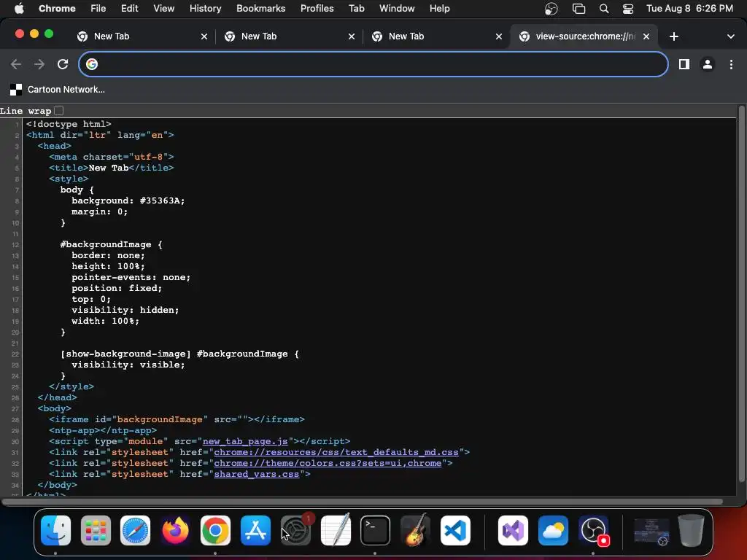The height and width of the screenshot is (560, 747).
Task: Open the new_tab_page.js link
Action: click(245, 441)
